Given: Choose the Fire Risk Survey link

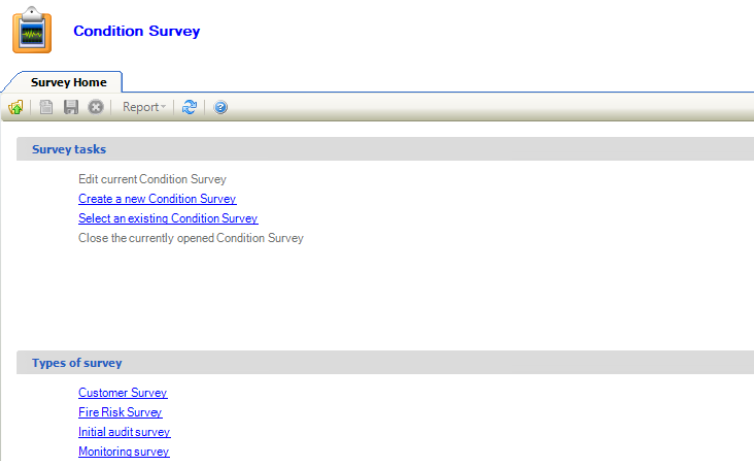Looking at the screenshot, I should tap(120, 412).
